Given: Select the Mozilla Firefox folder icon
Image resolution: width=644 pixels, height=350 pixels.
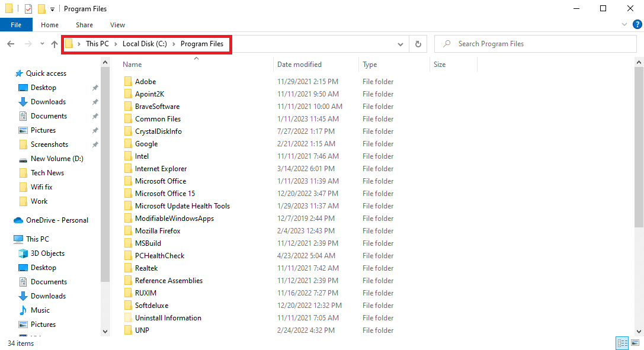Looking at the screenshot, I should (x=128, y=231).
